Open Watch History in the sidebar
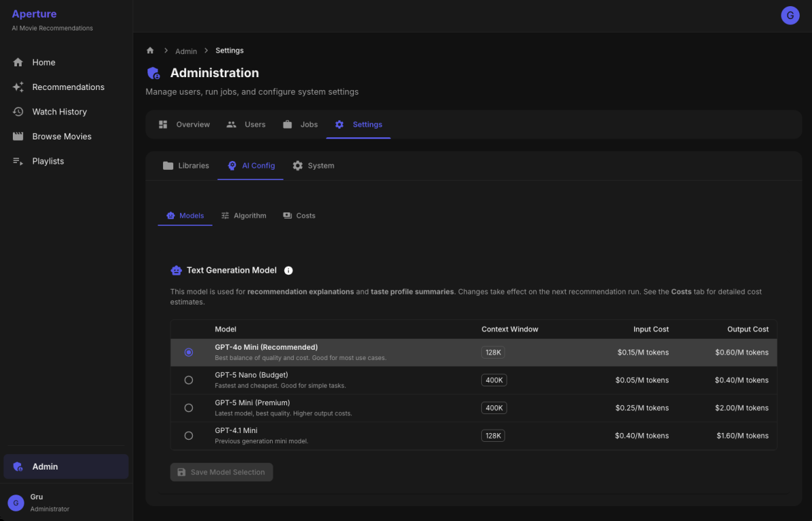The height and width of the screenshot is (521, 812). click(59, 112)
